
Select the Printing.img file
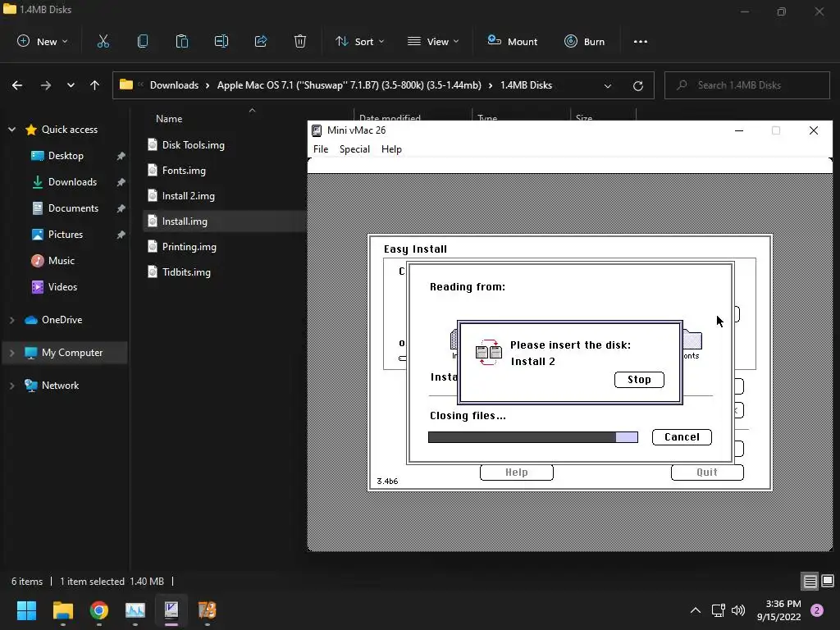tap(189, 246)
